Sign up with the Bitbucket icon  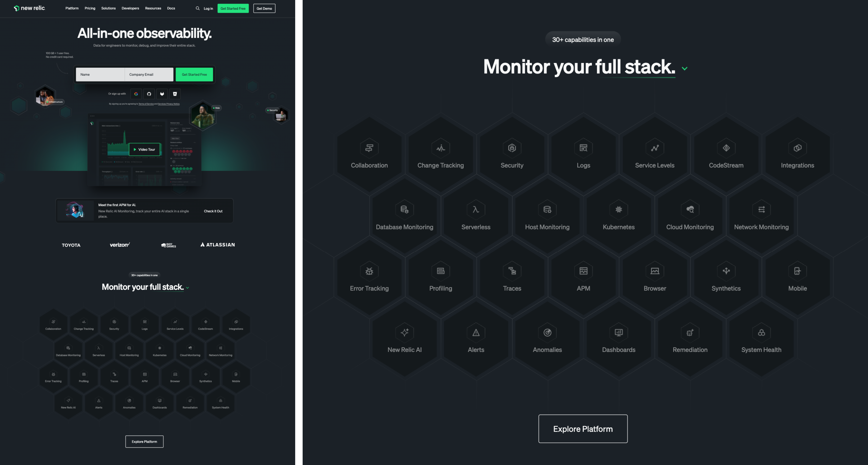(x=175, y=94)
